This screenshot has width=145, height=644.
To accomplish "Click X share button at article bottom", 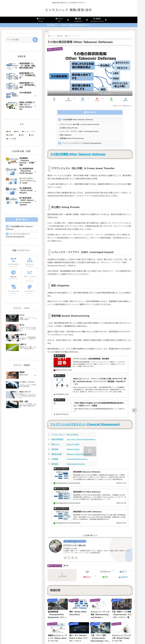I will [87, 572].
